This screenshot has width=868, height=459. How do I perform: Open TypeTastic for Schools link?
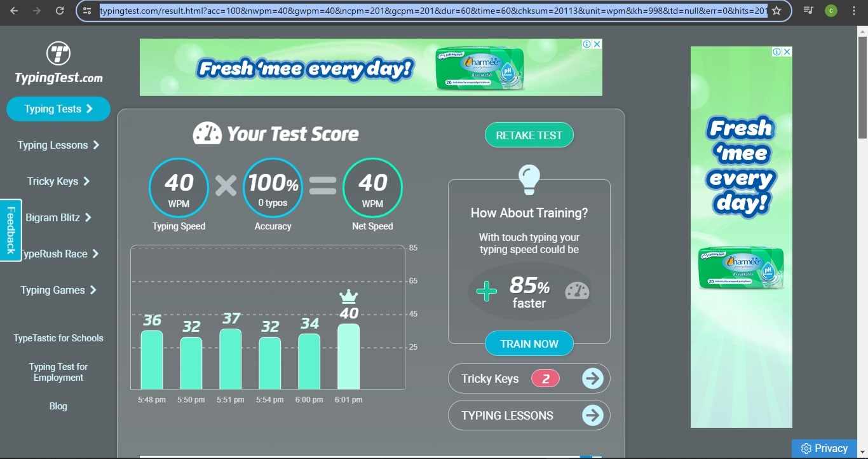click(58, 338)
